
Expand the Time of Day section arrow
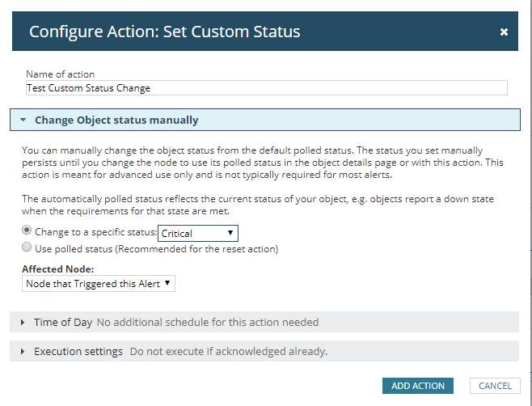(23, 322)
